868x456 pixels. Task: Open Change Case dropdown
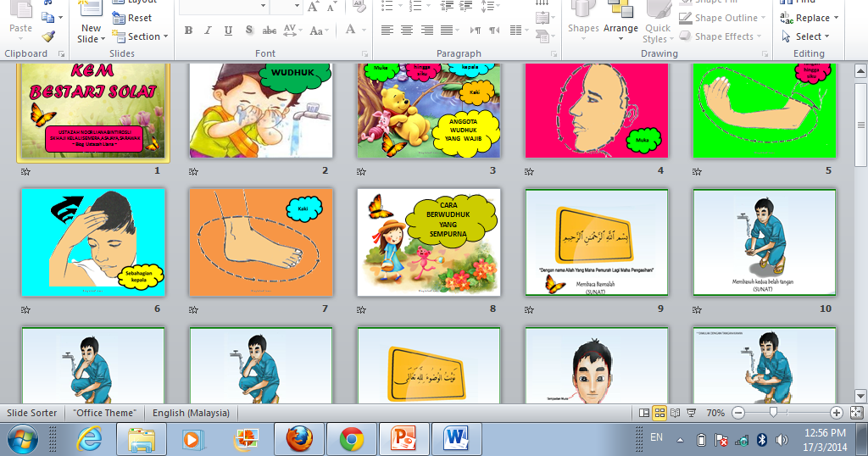pyautogui.click(x=319, y=31)
